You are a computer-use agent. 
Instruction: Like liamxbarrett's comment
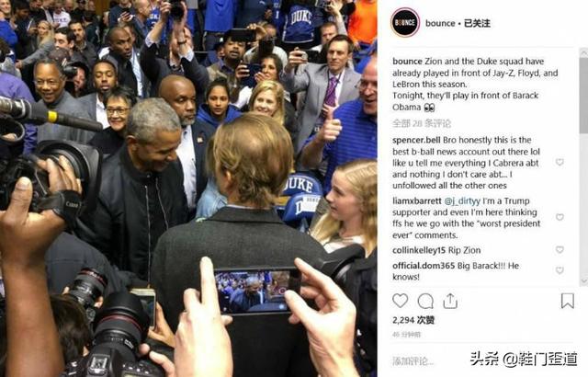(x=560, y=217)
